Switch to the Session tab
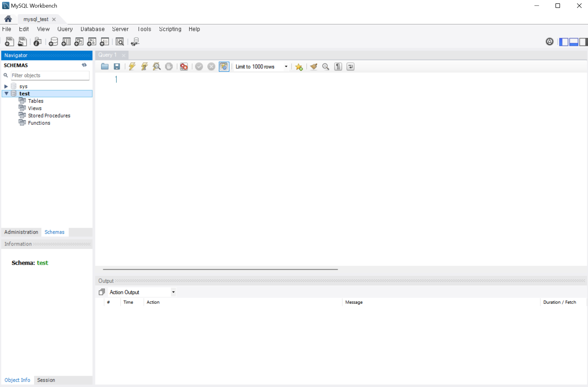Viewport: 588px width, 387px height. [x=46, y=380]
